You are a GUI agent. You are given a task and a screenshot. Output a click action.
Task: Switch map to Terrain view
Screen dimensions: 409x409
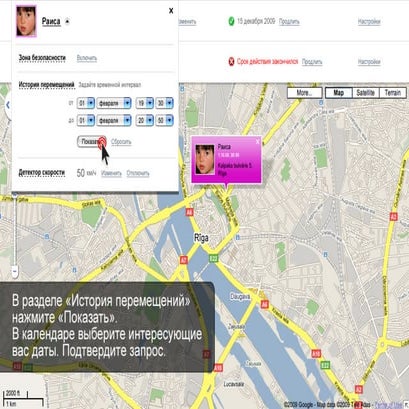[393, 93]
